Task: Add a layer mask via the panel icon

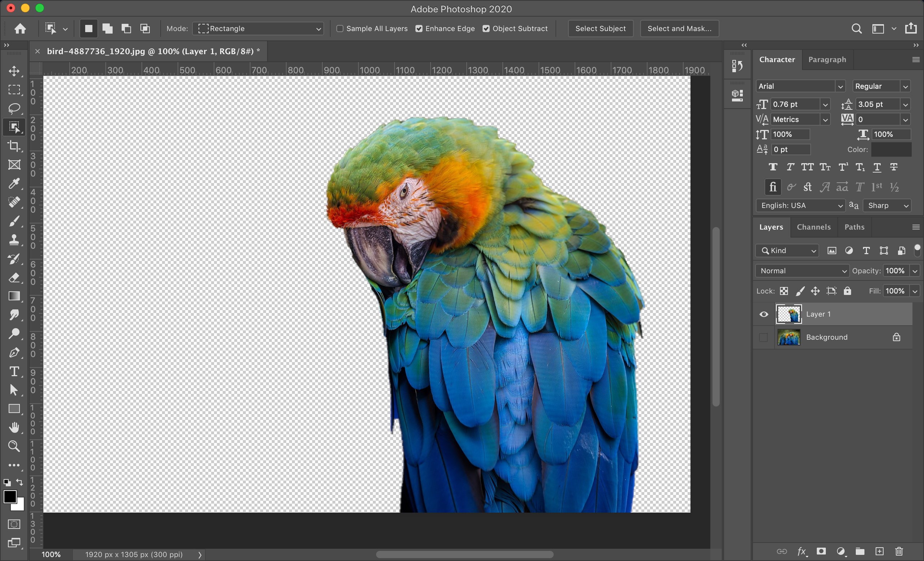Action: point(821,551)
